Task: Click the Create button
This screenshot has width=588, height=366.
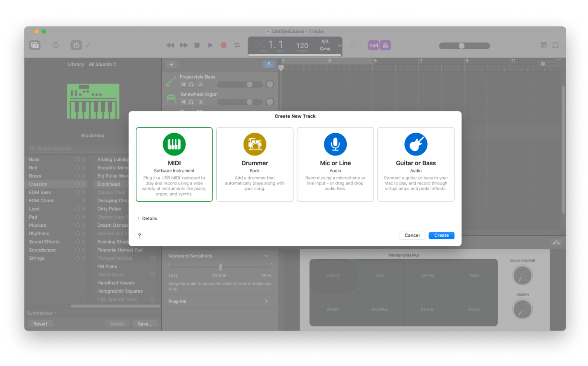Action: (x=441, y=235)
